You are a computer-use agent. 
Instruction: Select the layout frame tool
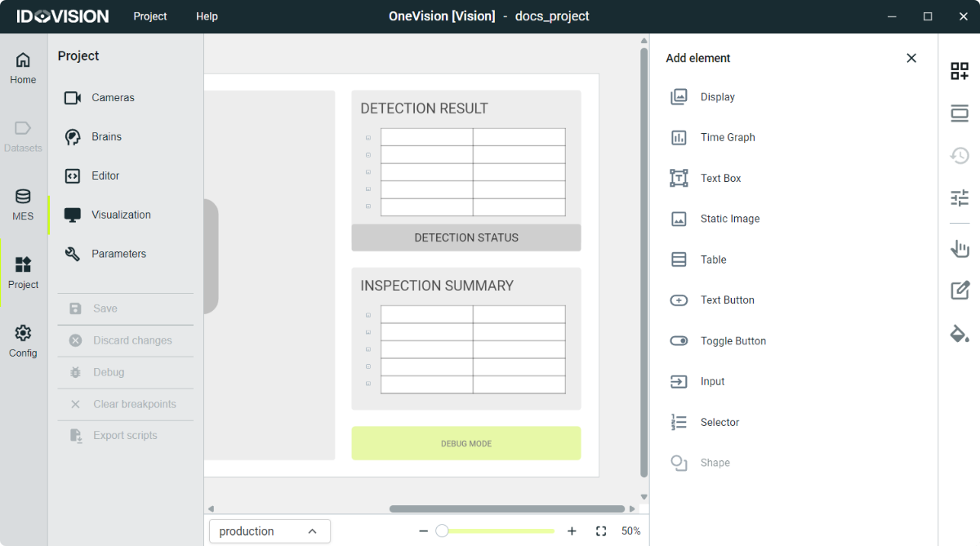[x=960, y=113]
